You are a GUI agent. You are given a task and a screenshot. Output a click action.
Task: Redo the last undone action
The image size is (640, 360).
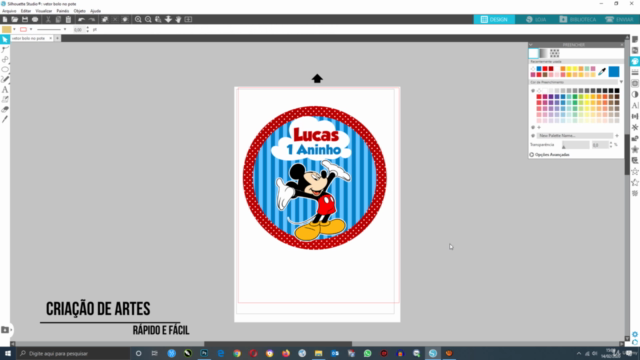[x=92, y=19]
